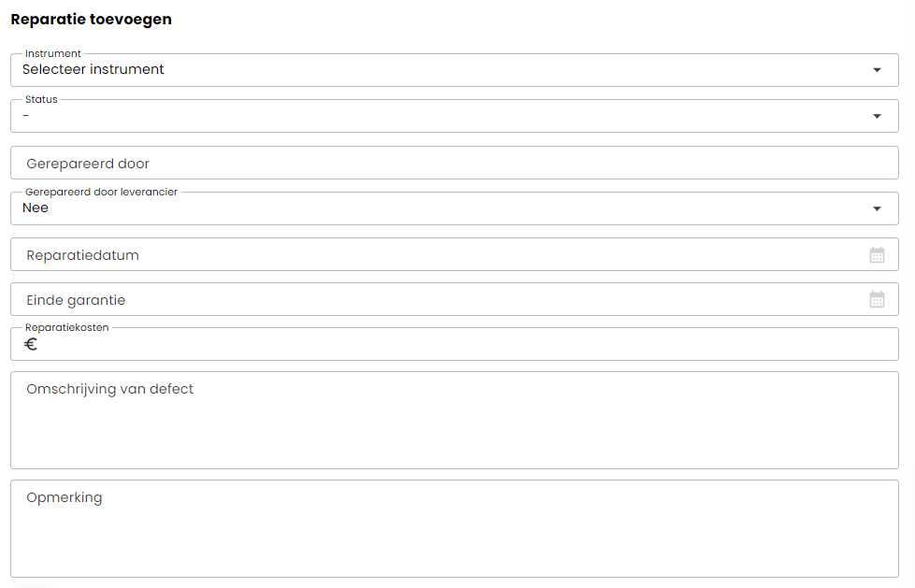Click the Omschrijving van defect text area
The height and width of the screenshot is (588, 915).
point(454,421)
